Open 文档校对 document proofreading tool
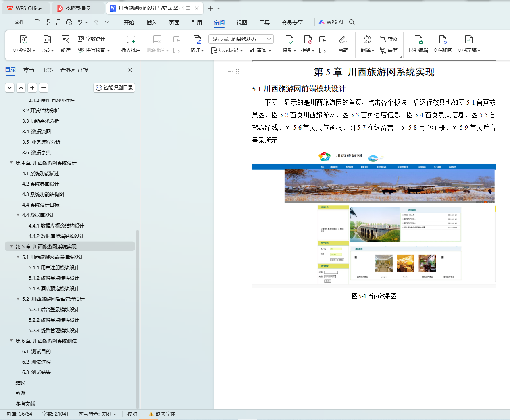 tap(24, 39)
